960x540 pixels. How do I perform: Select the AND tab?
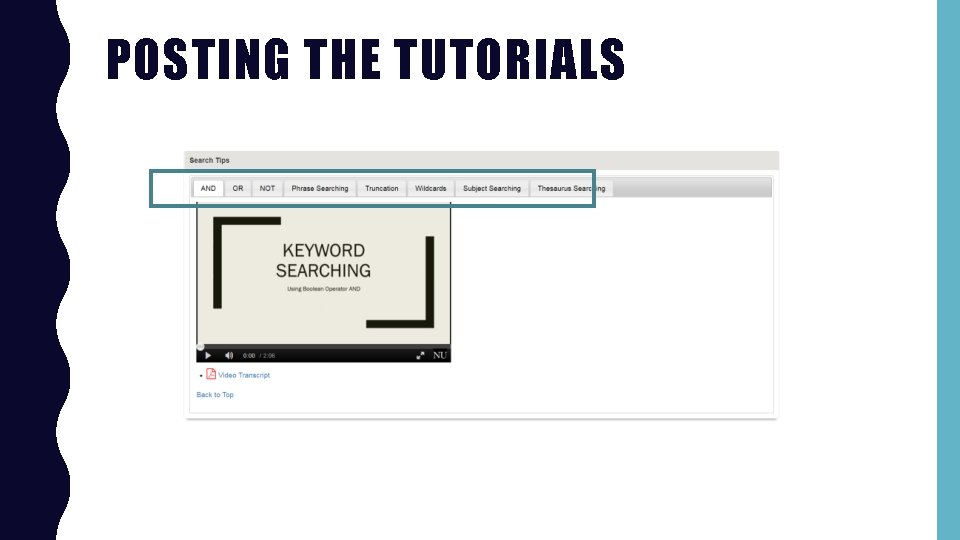[x=208, y=189]
